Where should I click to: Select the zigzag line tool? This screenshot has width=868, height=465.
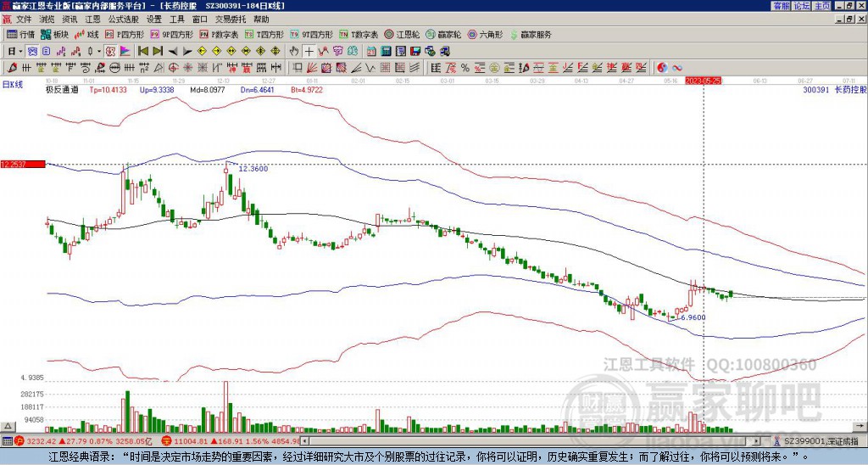pos(370,68)
